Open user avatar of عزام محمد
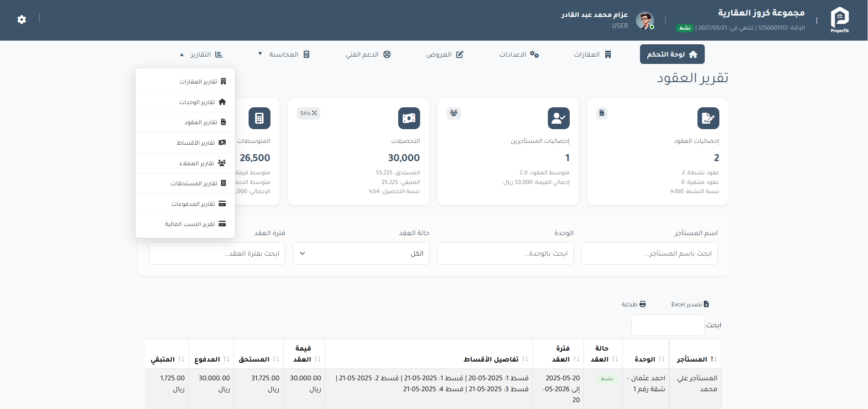Image resolution: width=868 pixels, height=409 pixels. (645, 20)
